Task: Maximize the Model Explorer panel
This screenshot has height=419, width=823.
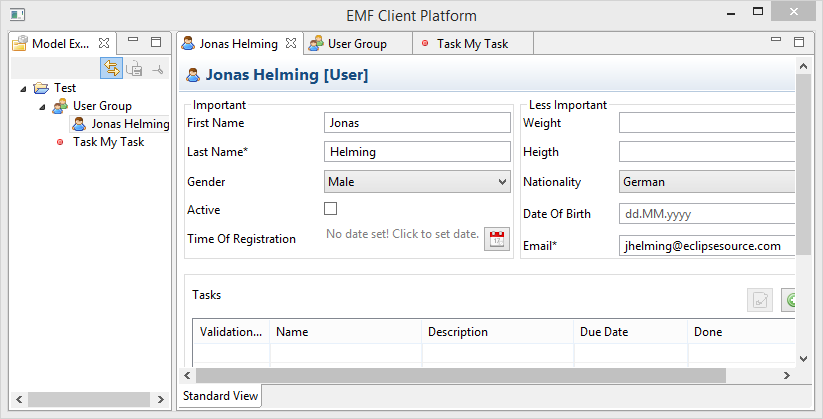Action: (x=156, y=42)
